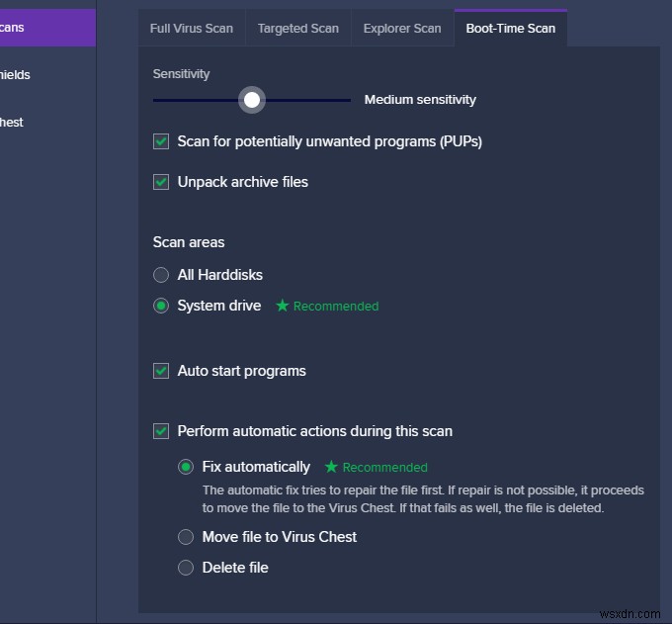The height and width of the screenshot is (624, 672).
Task: Click the sensitivity slider handle
Action: tap(252, 100)
